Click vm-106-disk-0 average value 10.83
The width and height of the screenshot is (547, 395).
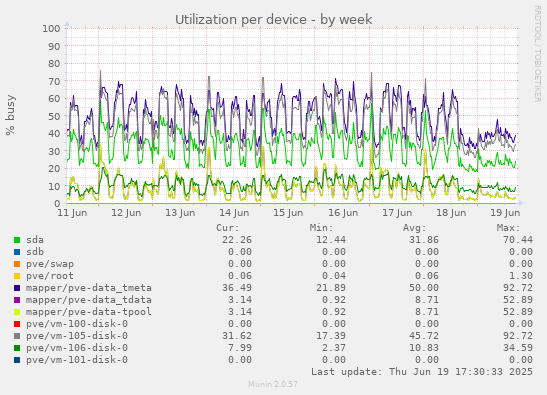tap(424, 348)
